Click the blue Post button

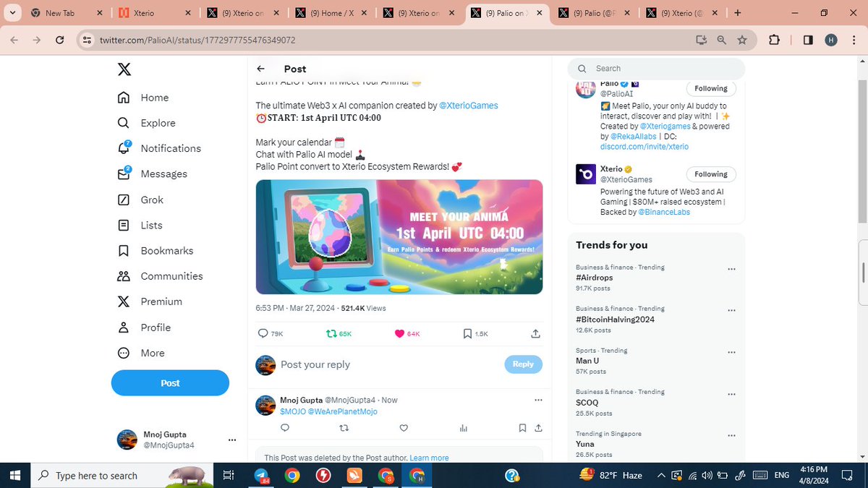[170, 383]
